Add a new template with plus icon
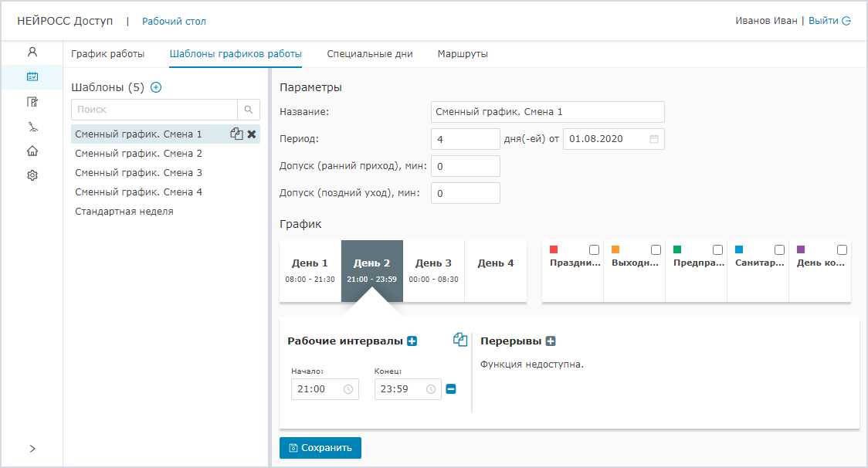 click(156, 87)
